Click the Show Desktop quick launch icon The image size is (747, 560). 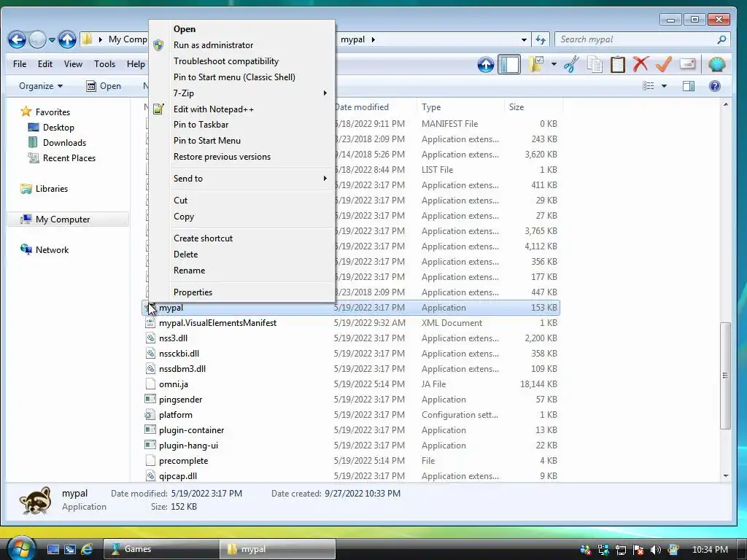[53, 550]
